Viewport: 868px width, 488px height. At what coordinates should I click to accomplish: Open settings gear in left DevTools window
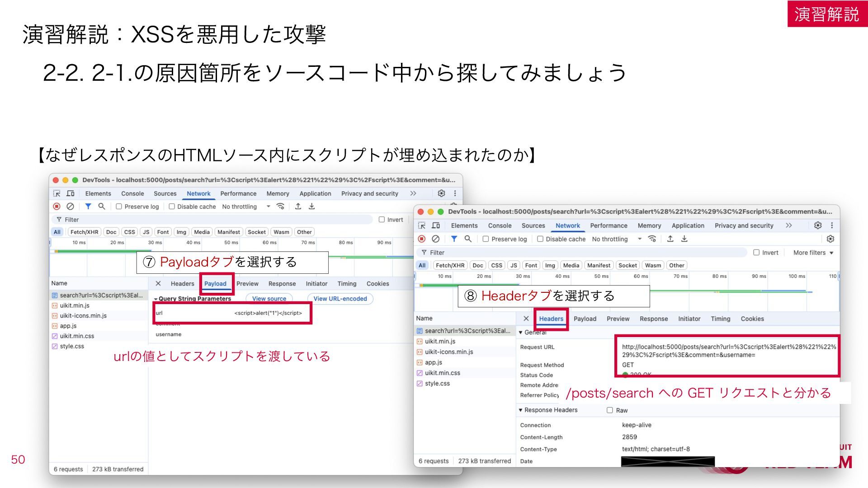pyautogui.click(x=441, y=193)
